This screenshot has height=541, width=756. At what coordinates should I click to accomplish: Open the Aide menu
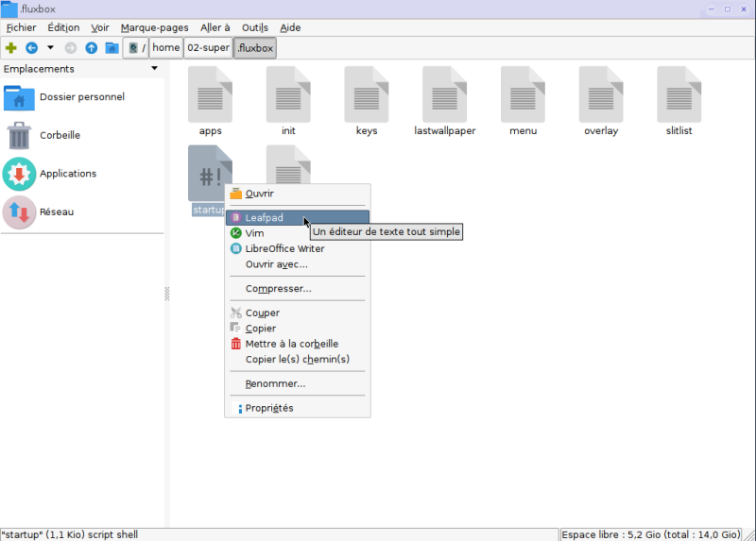[x=290, y=28]
